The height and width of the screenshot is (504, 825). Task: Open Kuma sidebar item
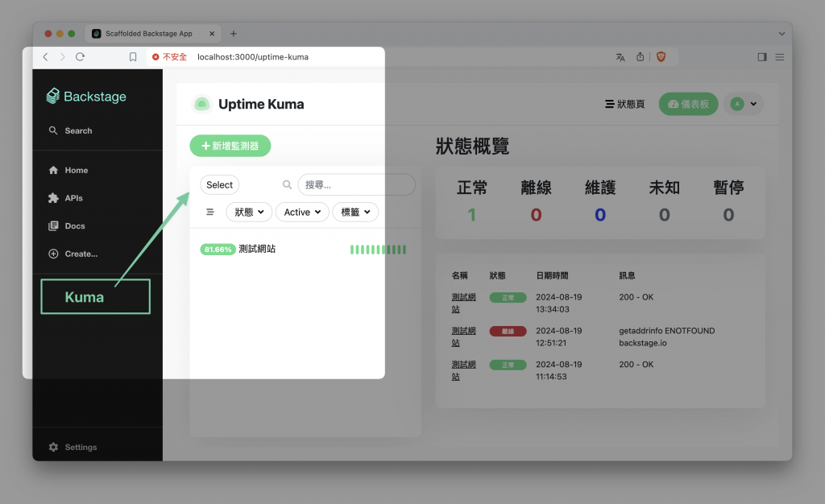click(x=95, y=297)
